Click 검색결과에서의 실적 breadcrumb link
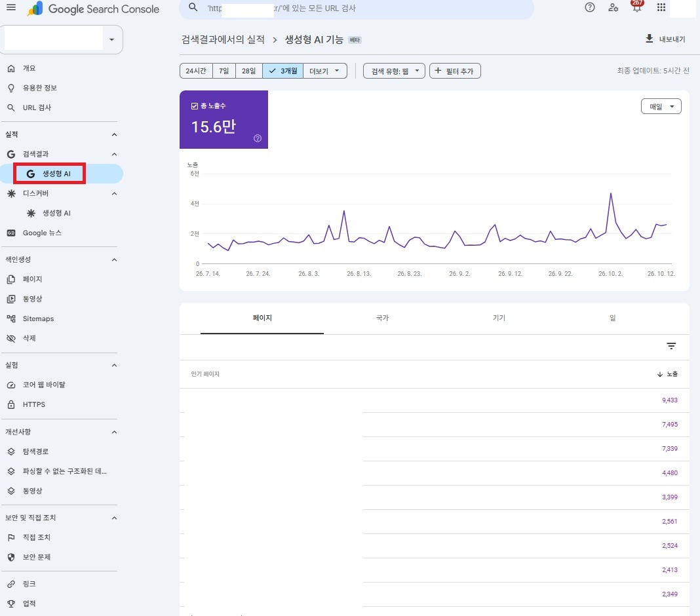The width and height of the screenshot is (700, 616). tap(223, 39)
